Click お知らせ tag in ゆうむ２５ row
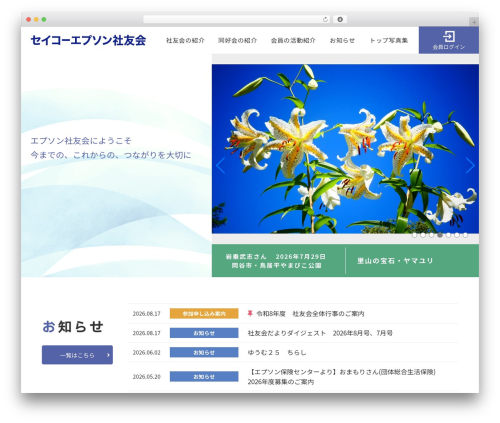Image resolution: width=500 pixels, height=423 pixels. tap(204, 352)
